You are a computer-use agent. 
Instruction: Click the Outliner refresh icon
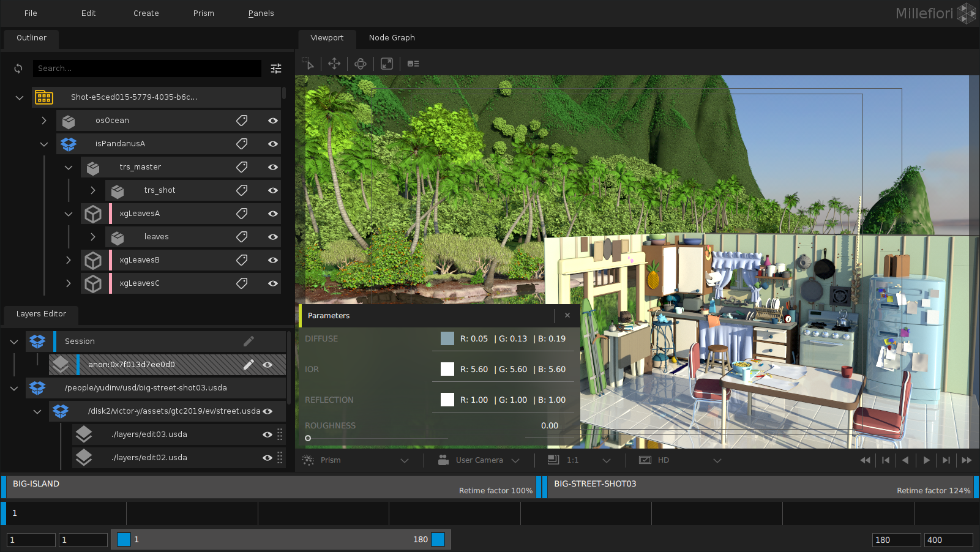(18, 69)
